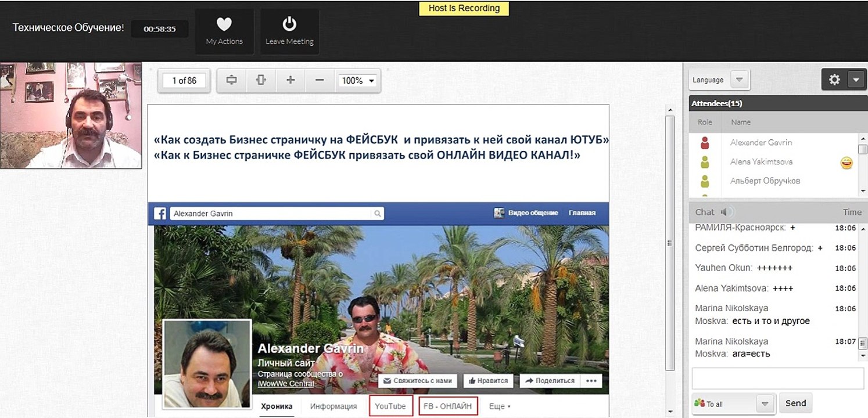Open the settings gear icon

tap(834, 80)
